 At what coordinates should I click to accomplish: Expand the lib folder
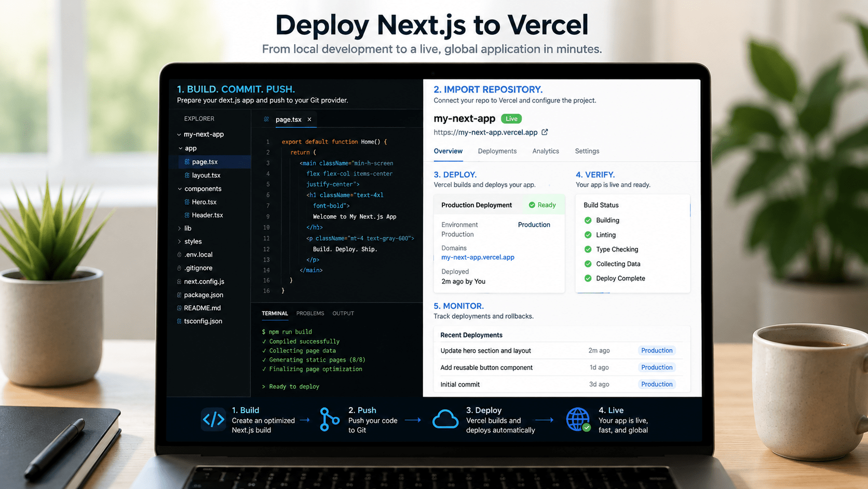pos(180,229)
